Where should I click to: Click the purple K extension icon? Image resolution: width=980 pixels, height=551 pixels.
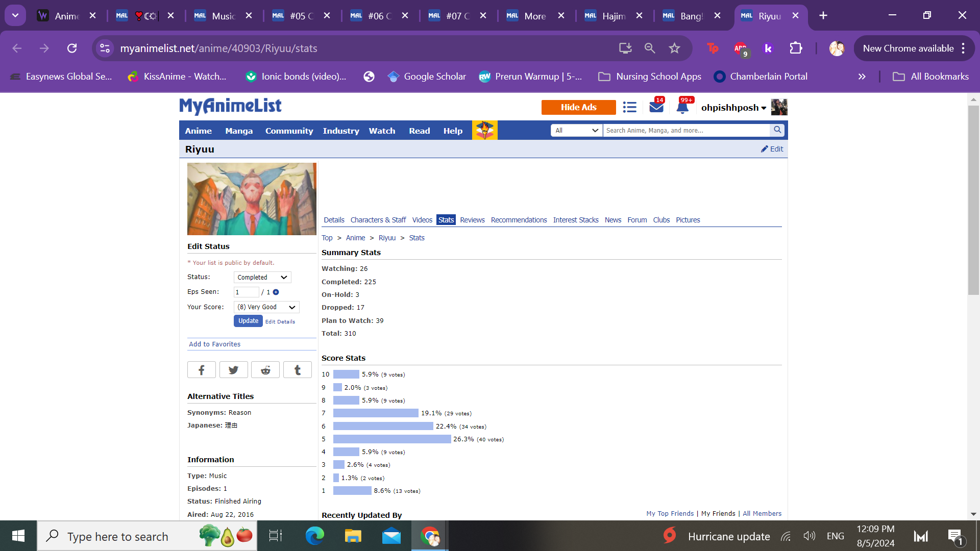point(768,48)
